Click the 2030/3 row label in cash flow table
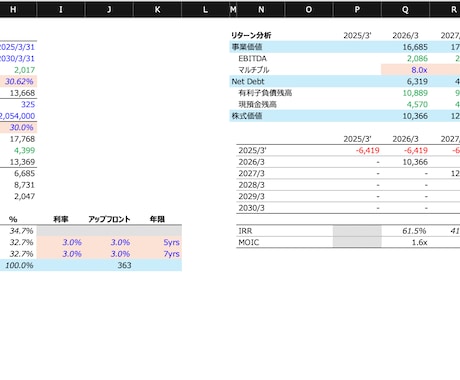This screenshot has height=380, width=460. (x=251, y=208)
